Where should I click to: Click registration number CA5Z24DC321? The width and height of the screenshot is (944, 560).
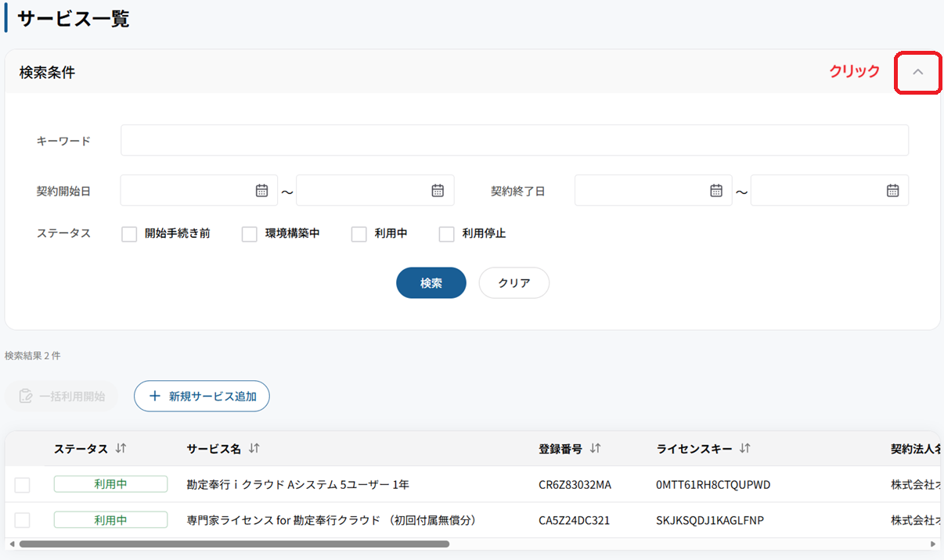[x=575, y=520]
